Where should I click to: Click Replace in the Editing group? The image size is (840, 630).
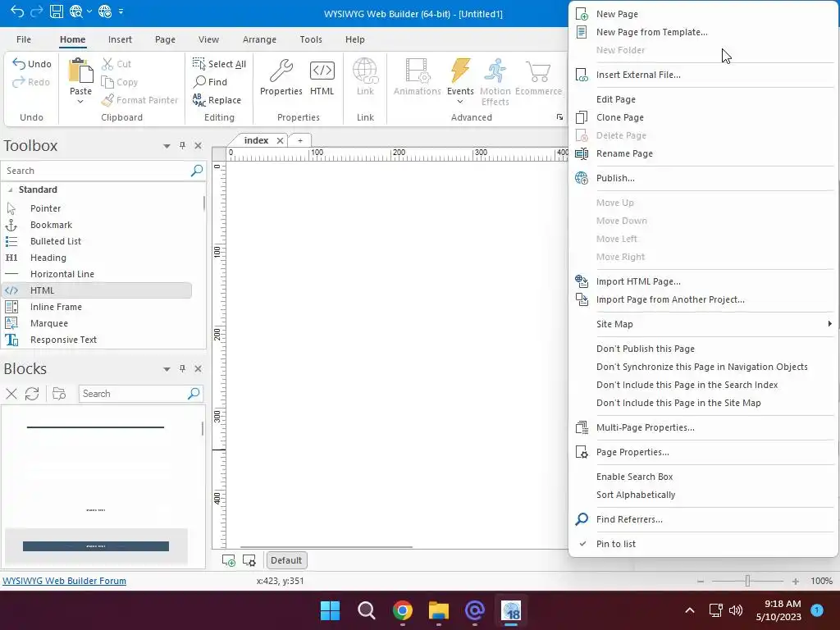click(x=217, y=100)
